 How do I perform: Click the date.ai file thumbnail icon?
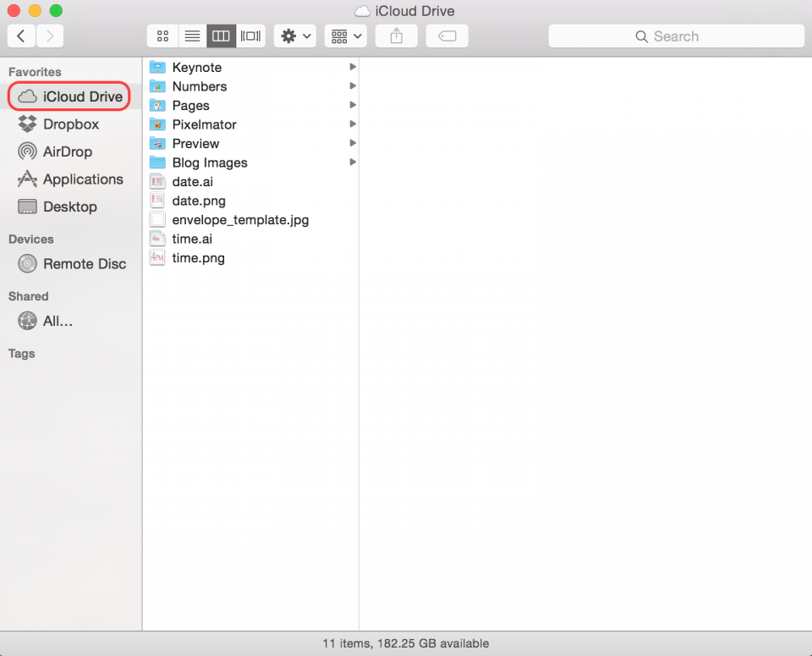157,181
